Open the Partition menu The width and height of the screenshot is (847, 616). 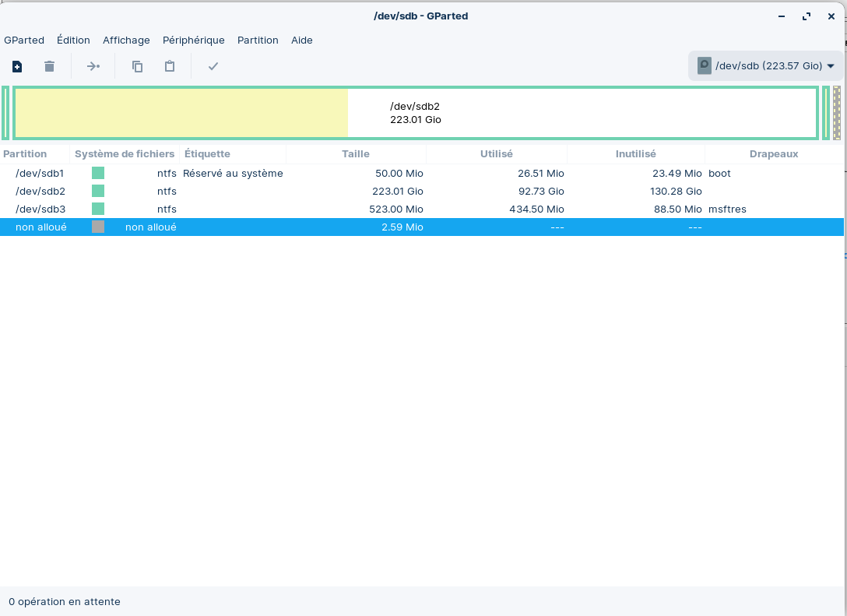pos(258,40)
